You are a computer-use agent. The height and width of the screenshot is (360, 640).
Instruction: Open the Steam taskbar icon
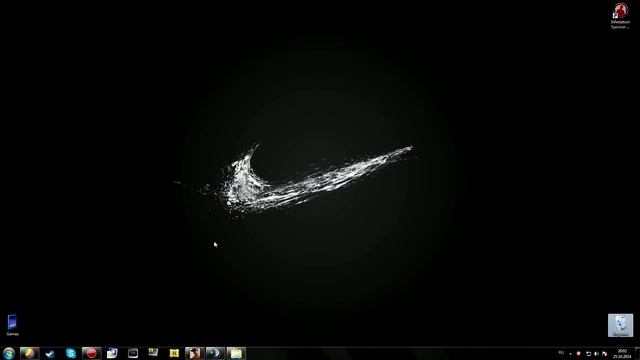[x=50, y=353]
